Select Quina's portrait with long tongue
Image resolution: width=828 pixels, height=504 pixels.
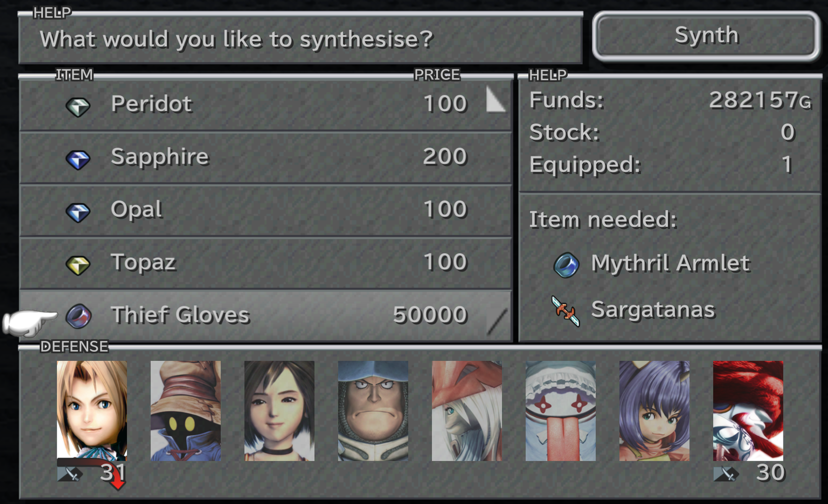pyautogui.click(x=560, y=411)
